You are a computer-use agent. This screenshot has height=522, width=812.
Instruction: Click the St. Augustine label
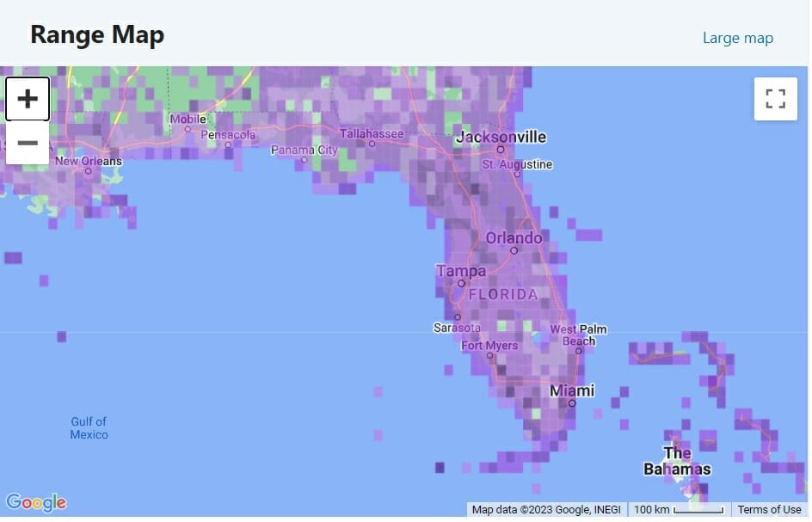coord(519,165)
